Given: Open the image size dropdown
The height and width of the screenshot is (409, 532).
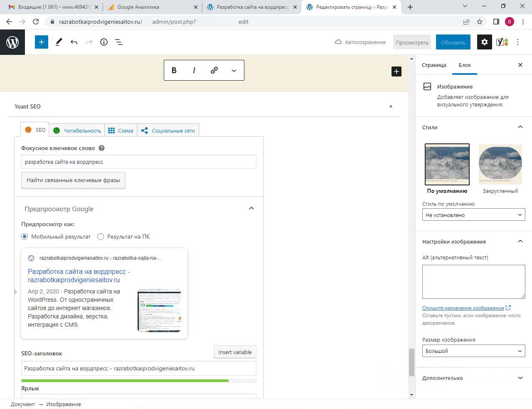Looking at the screenshot, I should coord(473,351).
